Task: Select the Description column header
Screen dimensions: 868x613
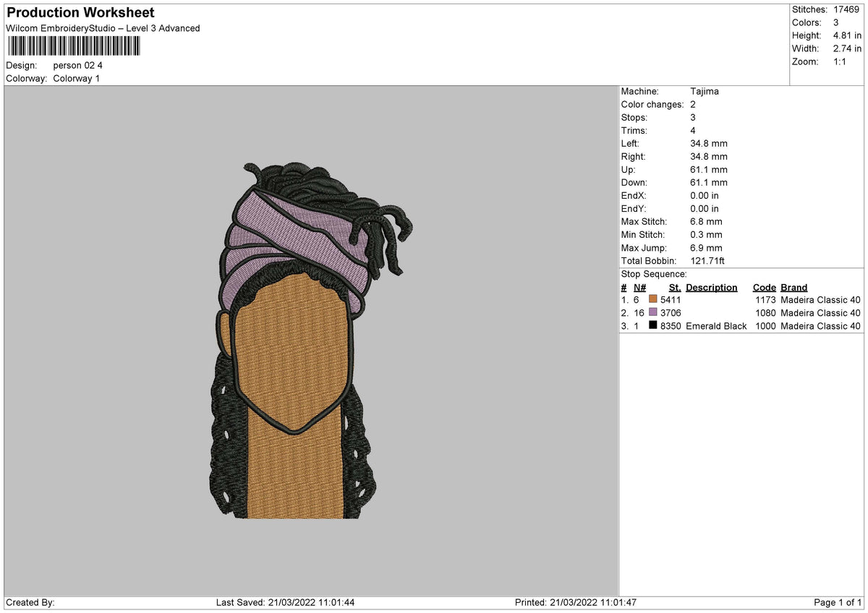Action: (712, 288)
